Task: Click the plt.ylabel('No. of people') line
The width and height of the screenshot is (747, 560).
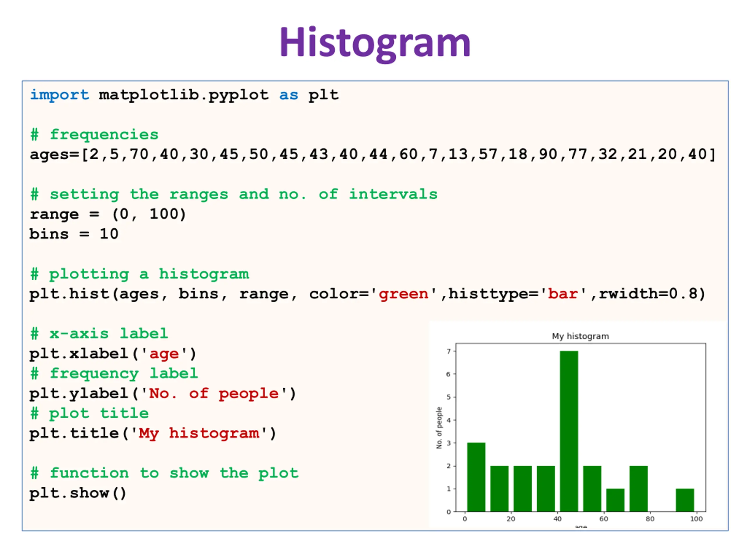Action: tap(163, 393)
